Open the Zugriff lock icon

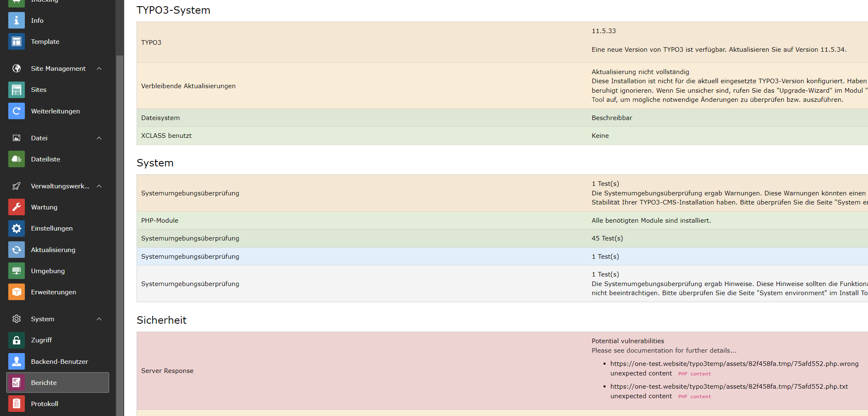(17, 340)
